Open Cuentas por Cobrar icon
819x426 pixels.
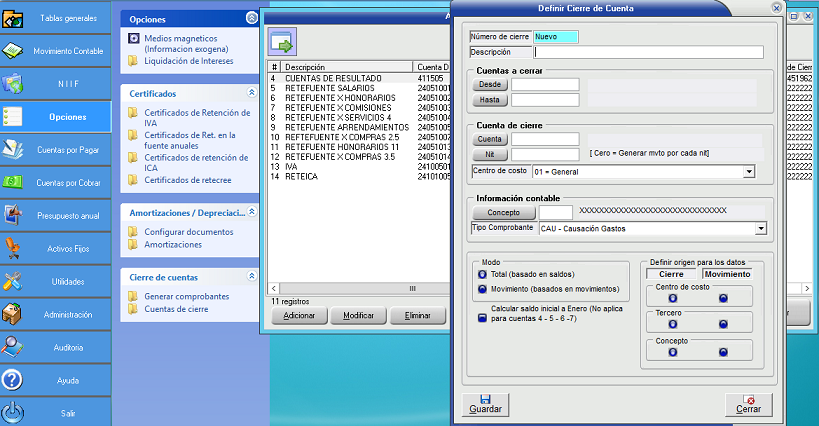13,182
